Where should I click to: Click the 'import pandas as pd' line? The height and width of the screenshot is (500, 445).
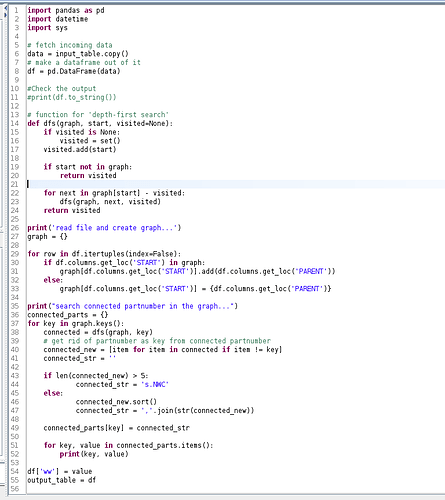coord(66,10)
